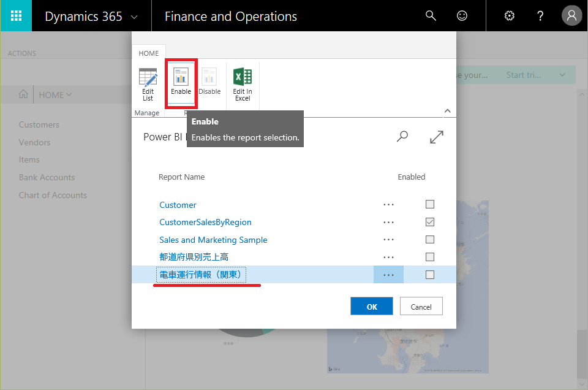Open more options for Customer report
This screenshot has height=390, width=588.
388,205
